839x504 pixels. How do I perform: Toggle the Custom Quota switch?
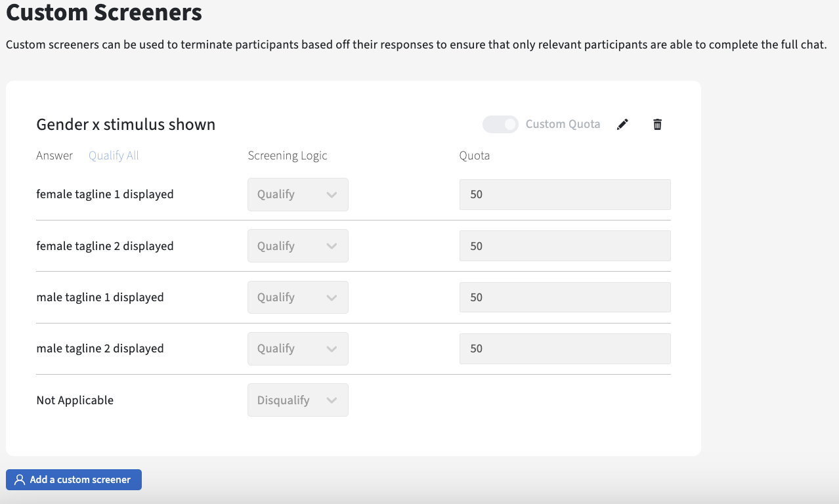click(500, 125)
